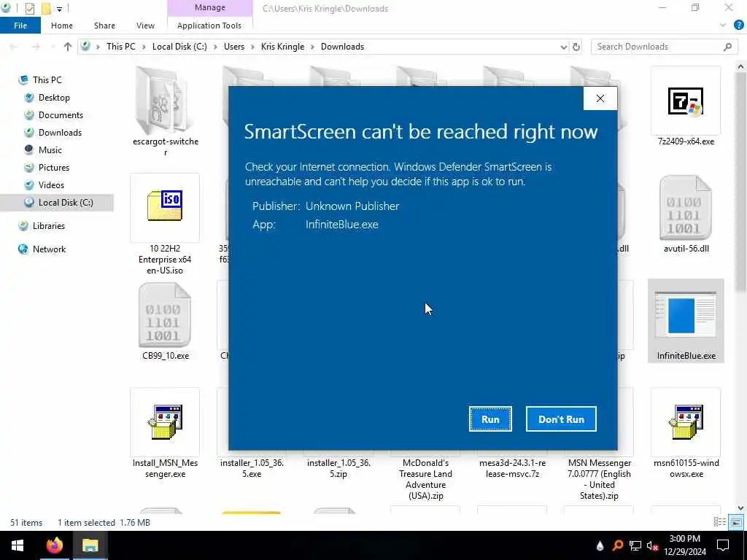
Task: Click the file list vertical scrollbar
Action: tap(740, 181)
